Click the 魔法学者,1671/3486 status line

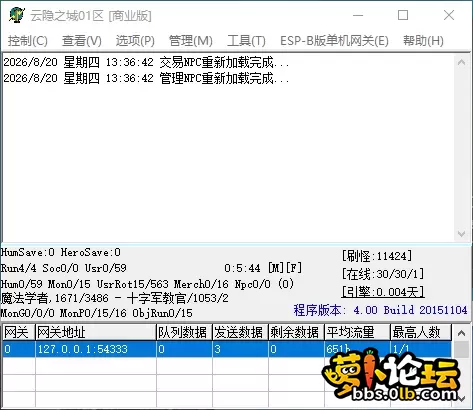[x=115, y=298]
